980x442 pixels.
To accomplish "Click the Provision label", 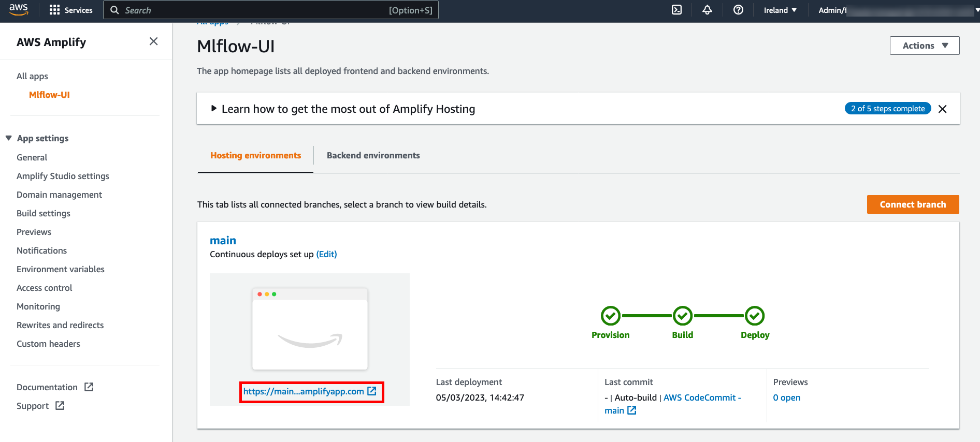I will tap(610, 335).
